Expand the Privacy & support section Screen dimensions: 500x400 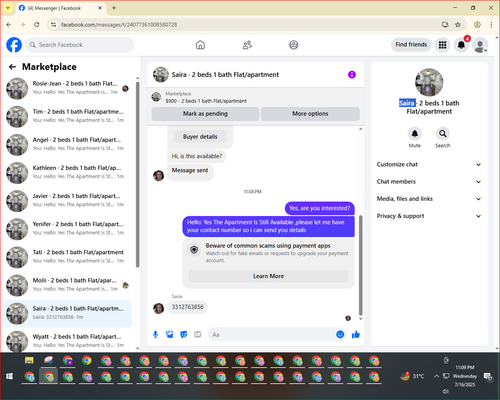click(429, 216)
